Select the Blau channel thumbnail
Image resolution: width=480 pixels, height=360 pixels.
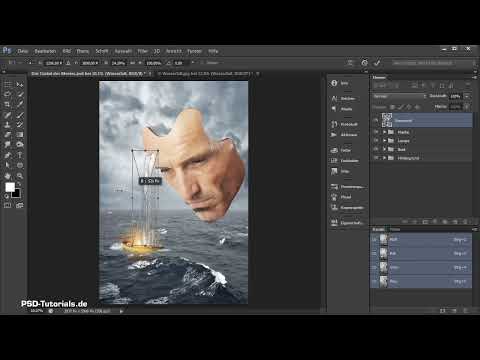384,282
